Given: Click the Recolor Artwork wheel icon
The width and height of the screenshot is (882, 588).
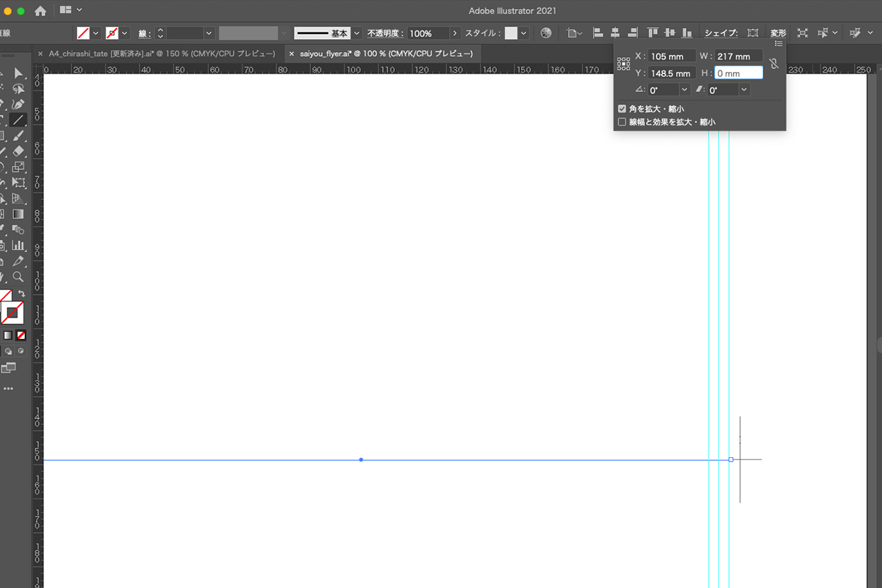Looking at the screenshot, I should click(545, 33).
